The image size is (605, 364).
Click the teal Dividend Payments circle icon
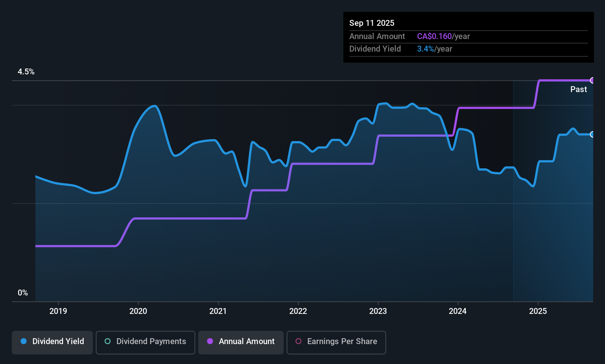tap(107, 342)
